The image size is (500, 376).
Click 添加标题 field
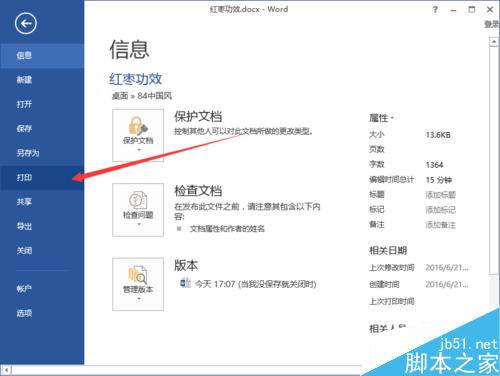point(440,195)
